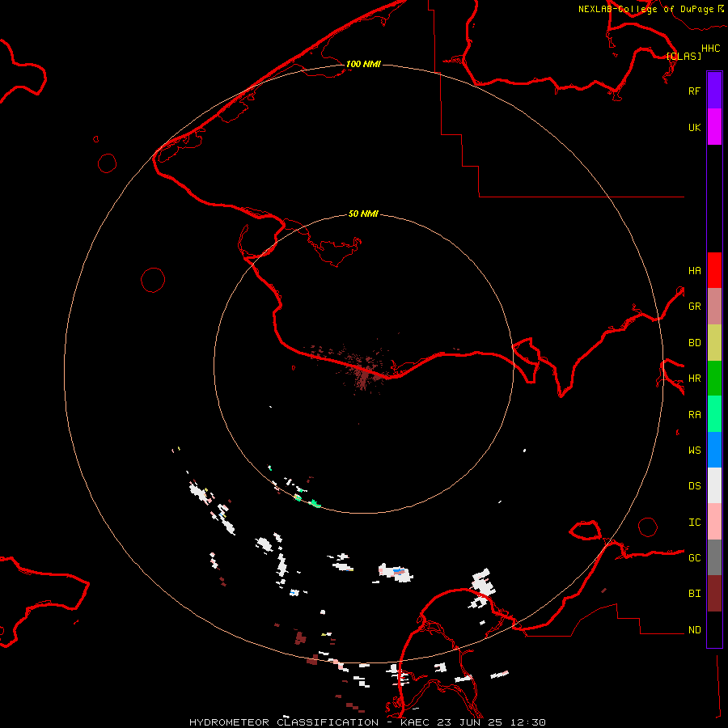
Task: Pick the WS blue legend swatch
Action: click(x=714, y=450)
